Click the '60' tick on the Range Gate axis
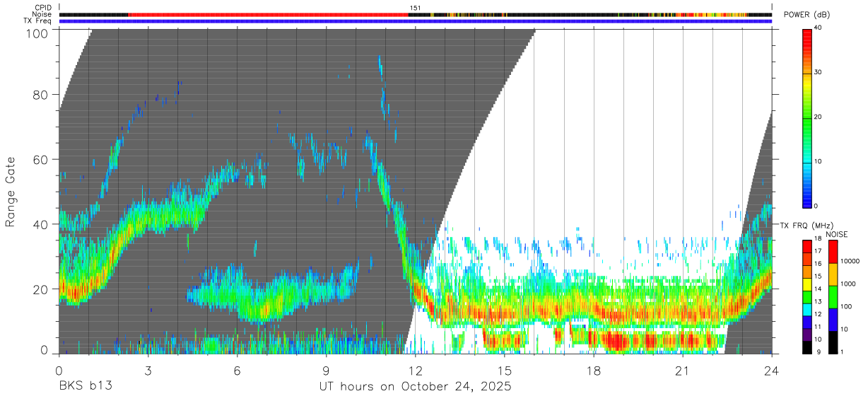Image resolution: width=868 pixels, height=401 pixels. click(x=41, y=160)
